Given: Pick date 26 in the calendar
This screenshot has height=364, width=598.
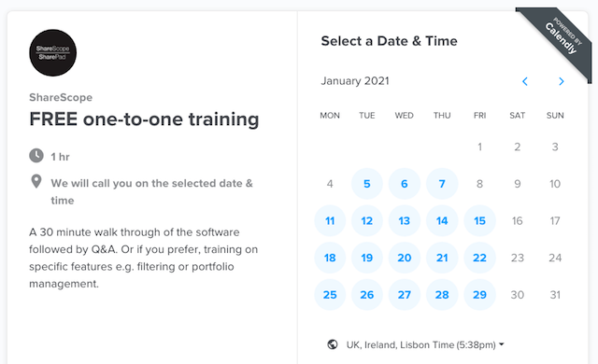Looking at the screenshot, I should [x=367, y=295].
